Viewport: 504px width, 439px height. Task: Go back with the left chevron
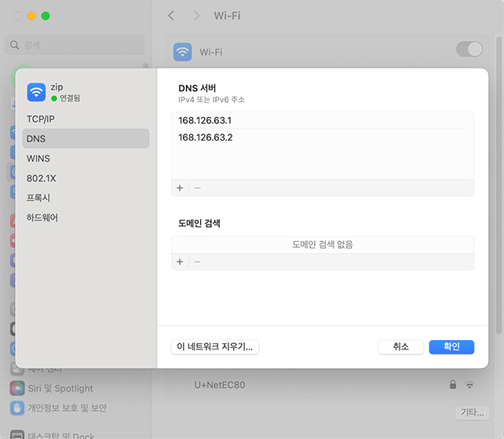(x=172, y=16)
